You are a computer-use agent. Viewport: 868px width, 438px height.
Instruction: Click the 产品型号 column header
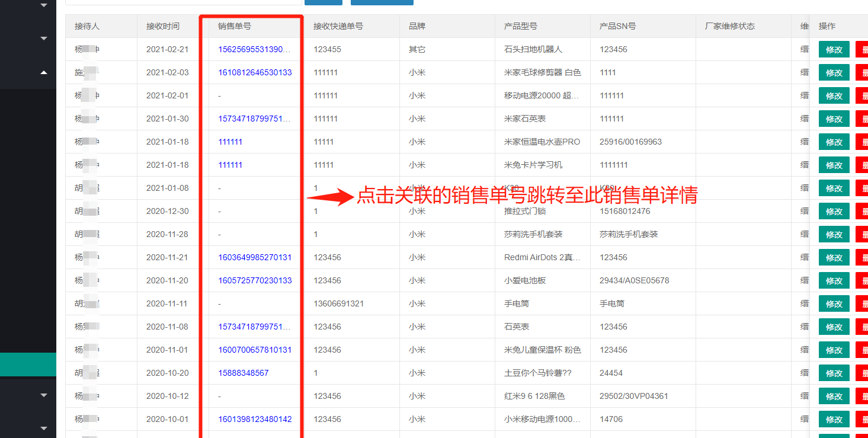[x=521, y=26]
